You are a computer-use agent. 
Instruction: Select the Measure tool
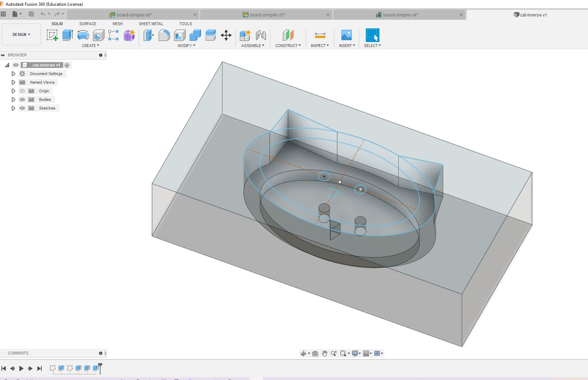click(320, 35)
